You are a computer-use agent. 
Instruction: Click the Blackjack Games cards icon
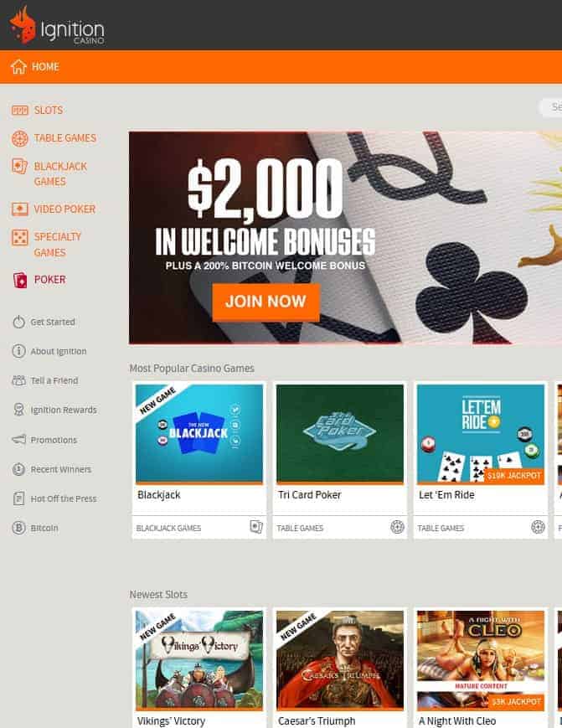tap(20, 166)
